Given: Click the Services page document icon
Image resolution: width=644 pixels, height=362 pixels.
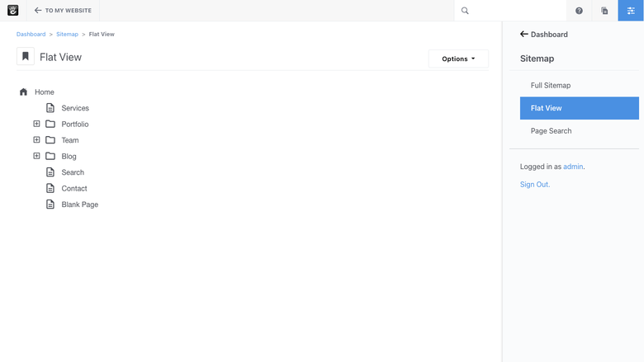Looking at the screenshot, I should [x=50, y=108].
